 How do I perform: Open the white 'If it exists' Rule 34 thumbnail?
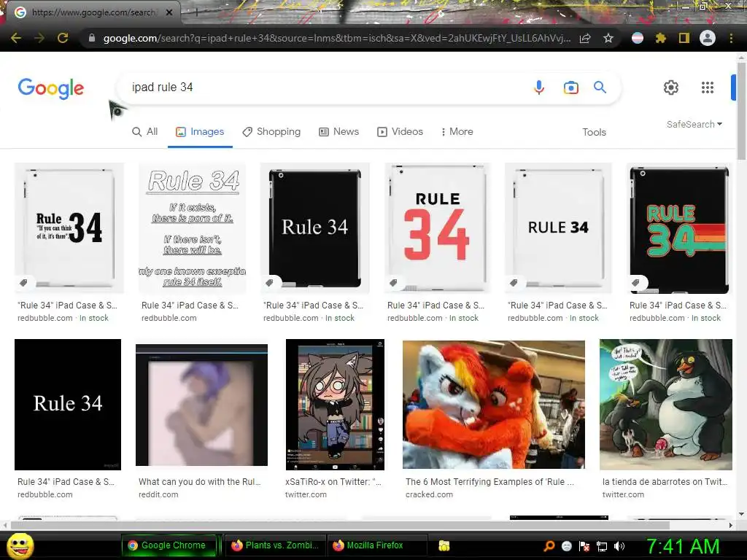193,227
